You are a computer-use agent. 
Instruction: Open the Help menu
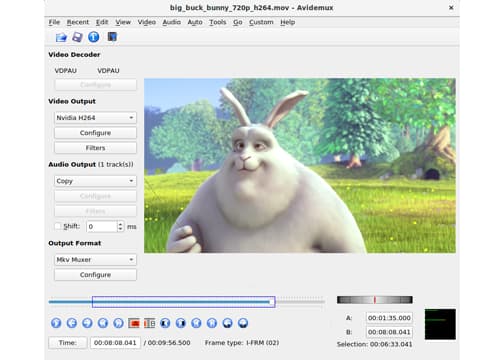[287, 22]
